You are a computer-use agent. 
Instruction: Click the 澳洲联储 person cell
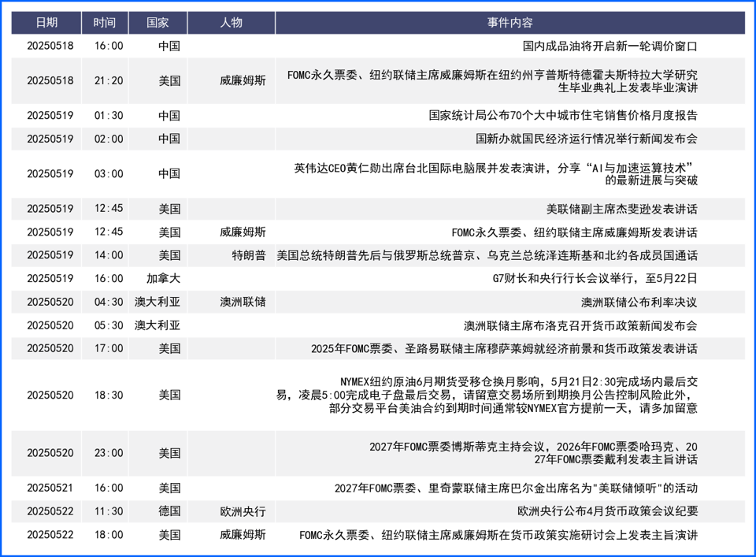pyautogui.click(x=243, y=302)
